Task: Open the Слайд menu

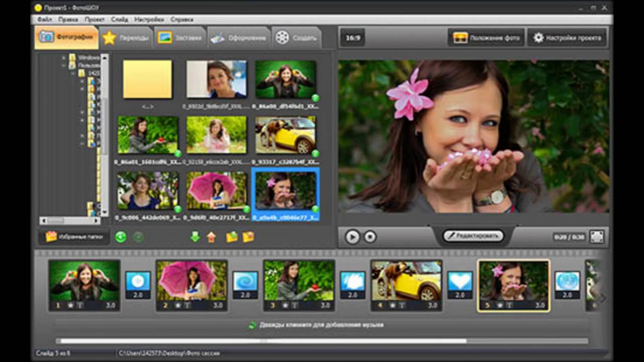Action: 119,20
